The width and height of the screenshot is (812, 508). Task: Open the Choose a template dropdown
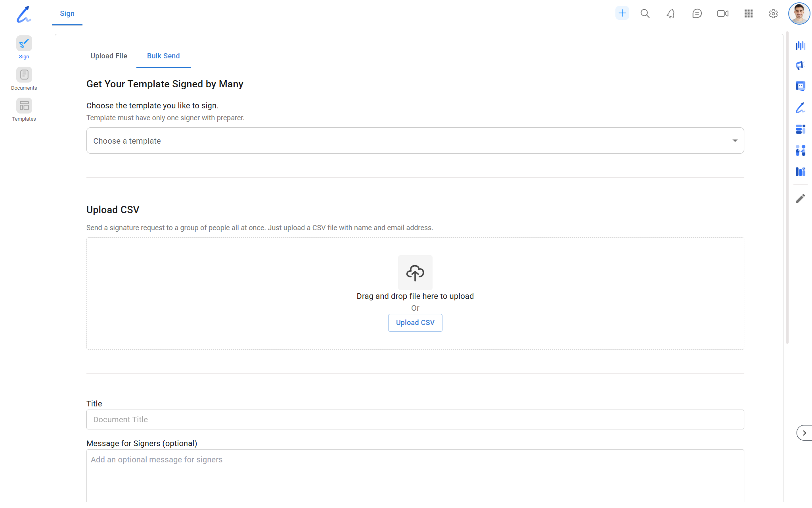click(x=415, y=140)
